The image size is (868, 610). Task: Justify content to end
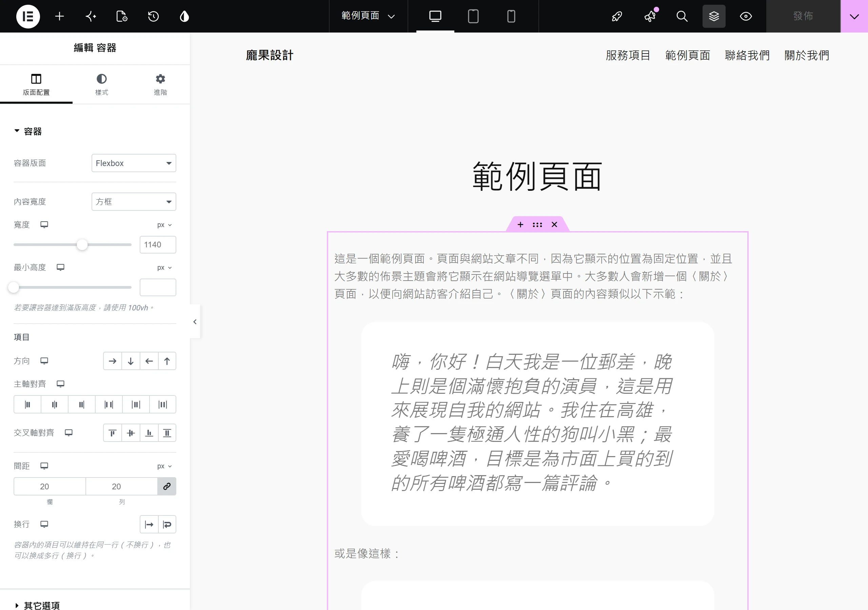[x=82, y=404]
